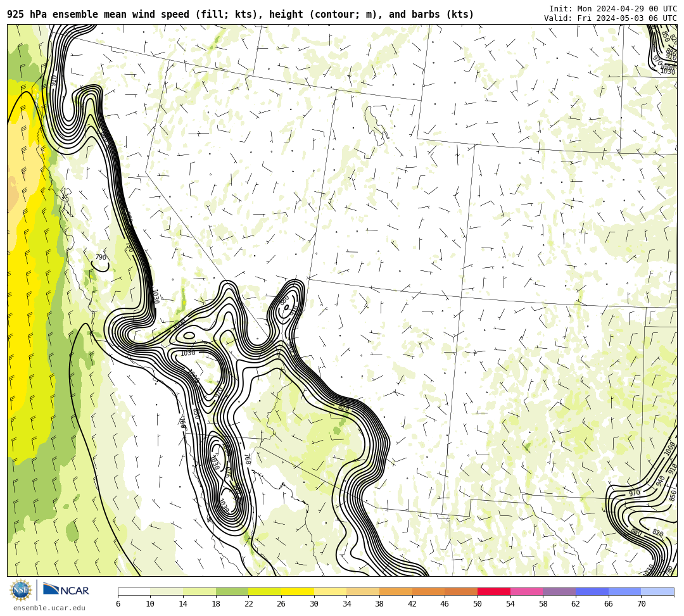Select the plot title '925 hPa ensemble mean wind speed'
This screenshot has width=684, height=616.
point(98,15)
